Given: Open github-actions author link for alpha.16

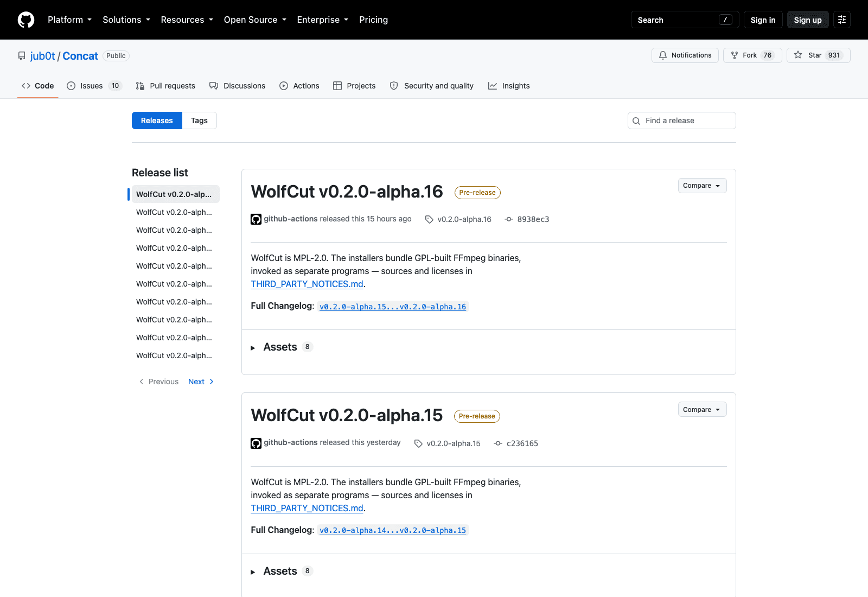Looking at the screenshot, I should [290, 219].
